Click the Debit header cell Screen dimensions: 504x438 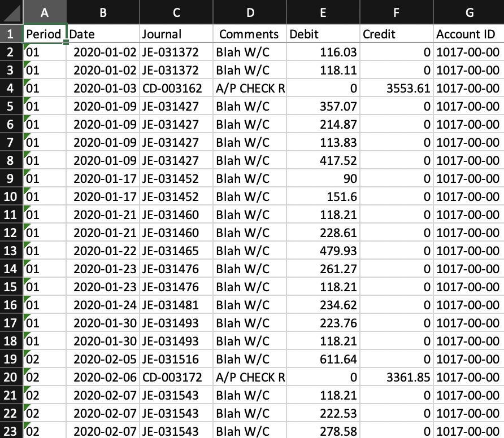(x=323, y=33)
